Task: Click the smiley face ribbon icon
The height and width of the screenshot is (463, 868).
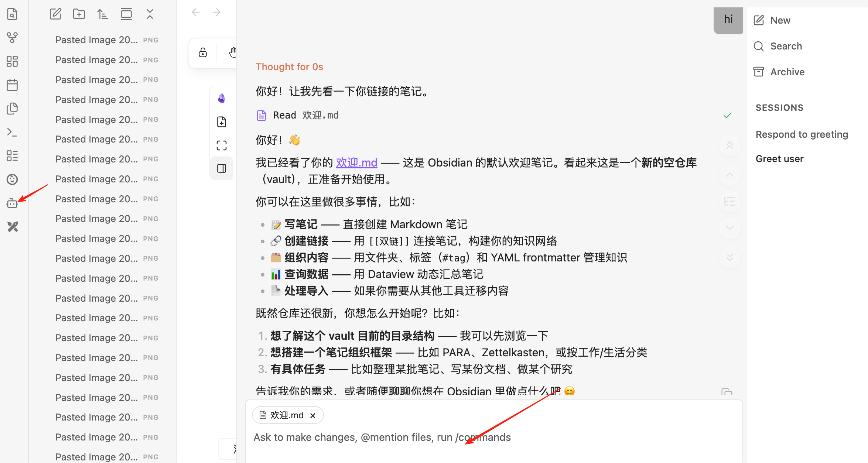Action: (x=12, y=179)
